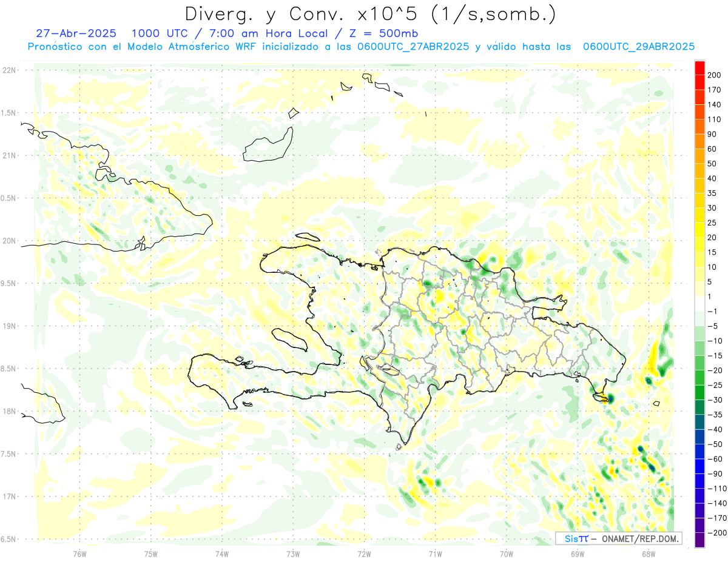
Task: Click the colorbar label '-140'
Action: pos(716,504)
